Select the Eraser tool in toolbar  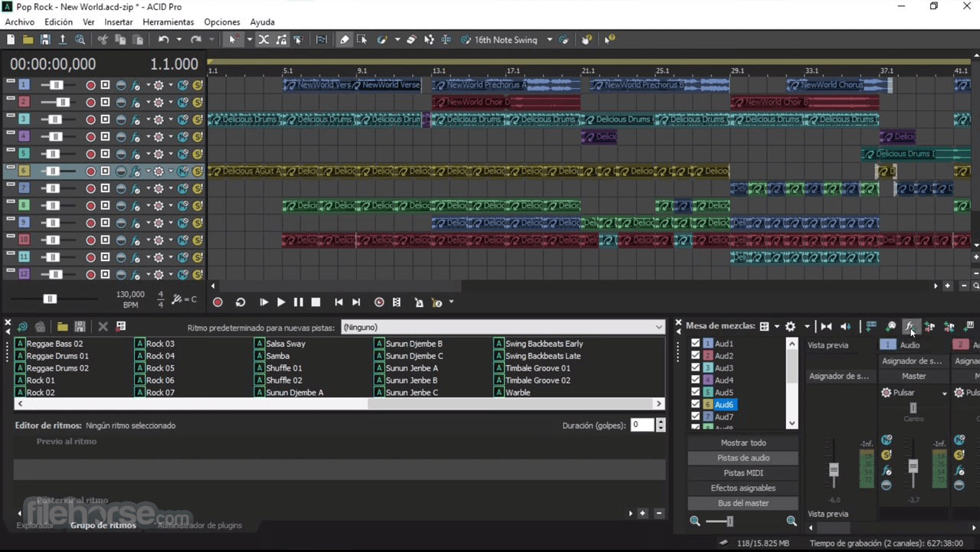pos(411,40)
